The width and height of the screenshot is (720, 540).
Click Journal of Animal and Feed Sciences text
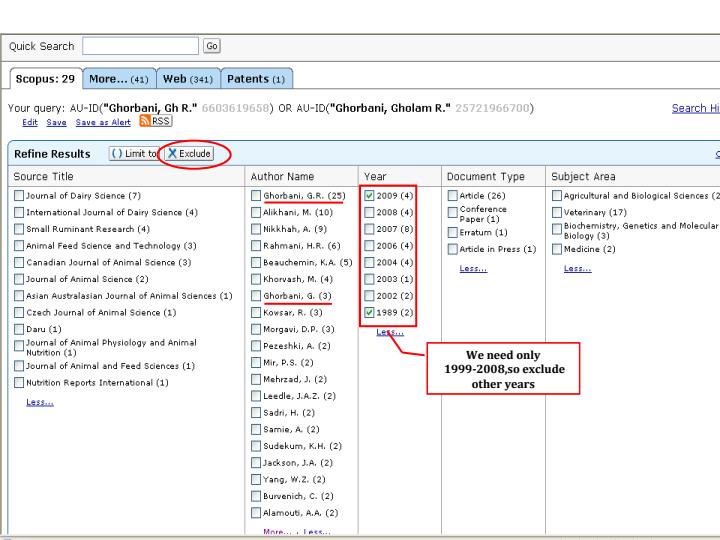pos(111,366)
